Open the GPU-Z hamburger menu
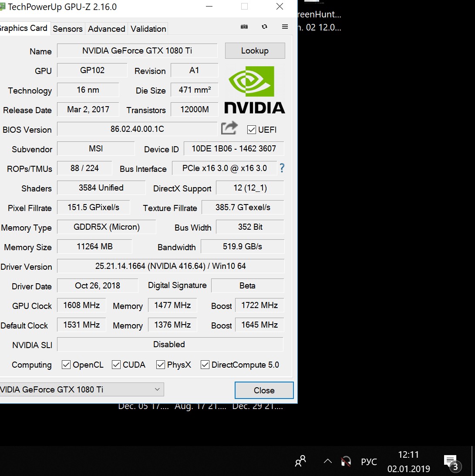 click(285, 27)
